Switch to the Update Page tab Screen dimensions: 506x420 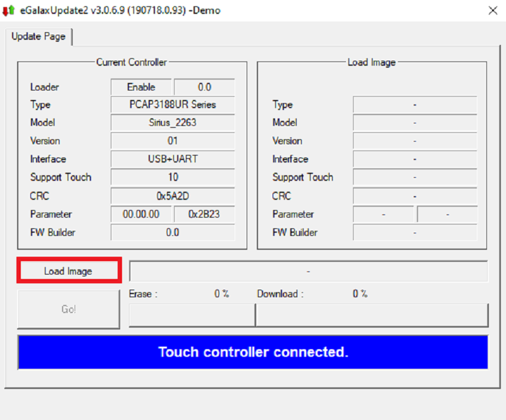(x=38, y=37)
